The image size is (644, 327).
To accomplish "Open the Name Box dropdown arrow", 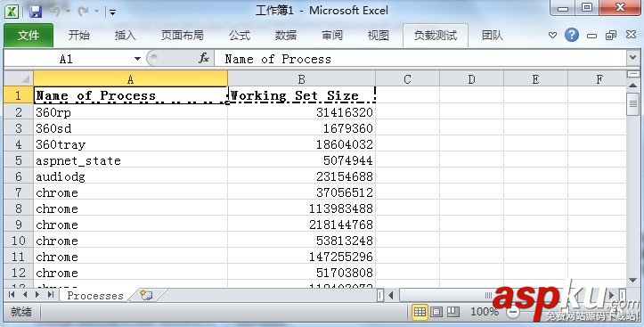I will pos(137,59).
